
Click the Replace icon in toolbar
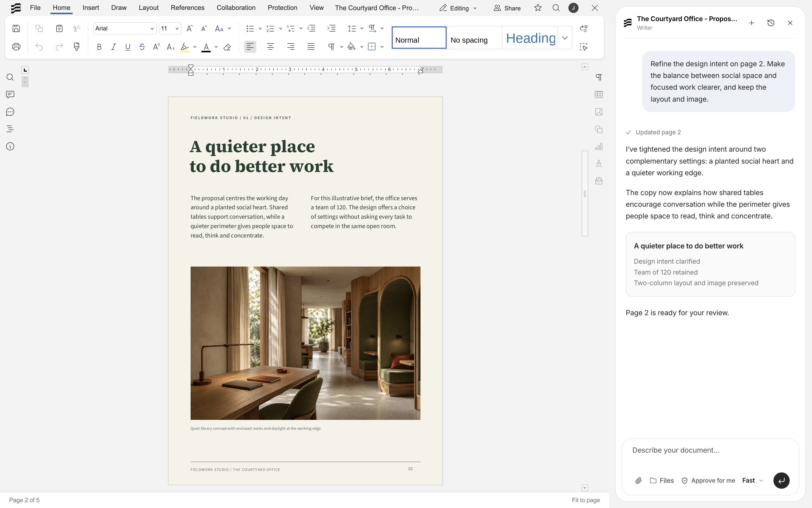tap(584, 28)
